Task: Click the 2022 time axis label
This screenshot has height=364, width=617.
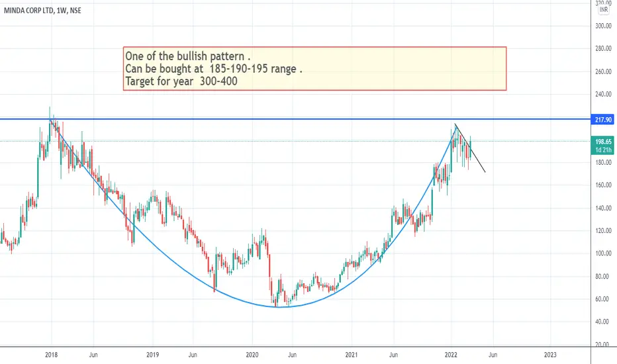Action: 451,355
